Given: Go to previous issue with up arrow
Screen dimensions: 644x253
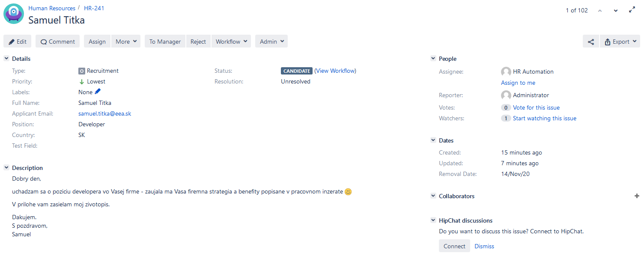Looking at the screenshot, I should click(x=600, y=11).
